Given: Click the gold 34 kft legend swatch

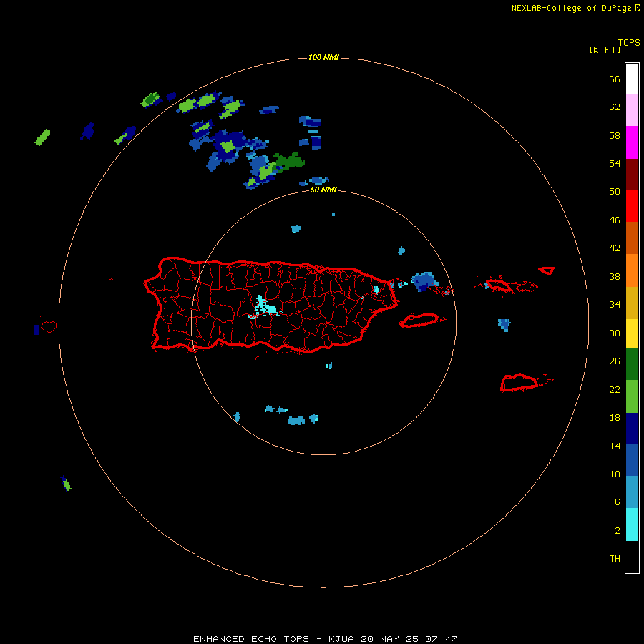Looking at the screenshot, I should pyautogui.click(x=632, y=303).
